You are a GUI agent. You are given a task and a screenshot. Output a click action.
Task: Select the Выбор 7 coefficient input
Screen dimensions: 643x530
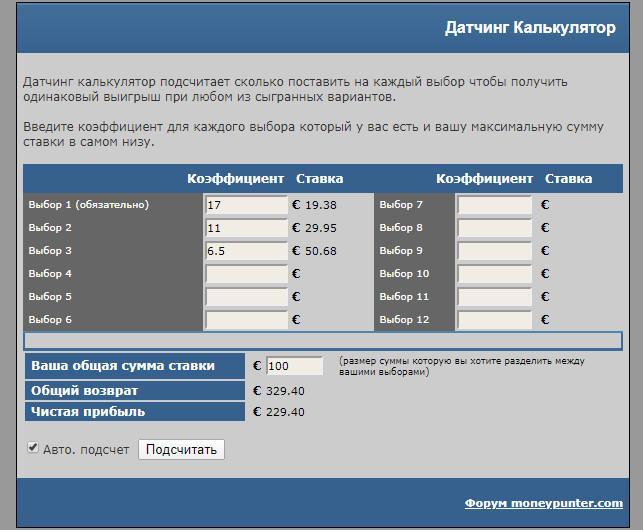point(494,205)
